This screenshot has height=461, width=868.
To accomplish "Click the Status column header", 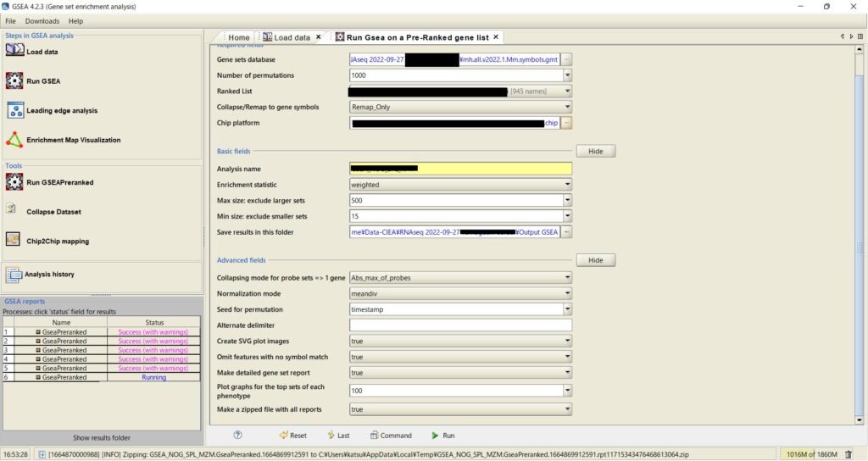I will point(154,323).
